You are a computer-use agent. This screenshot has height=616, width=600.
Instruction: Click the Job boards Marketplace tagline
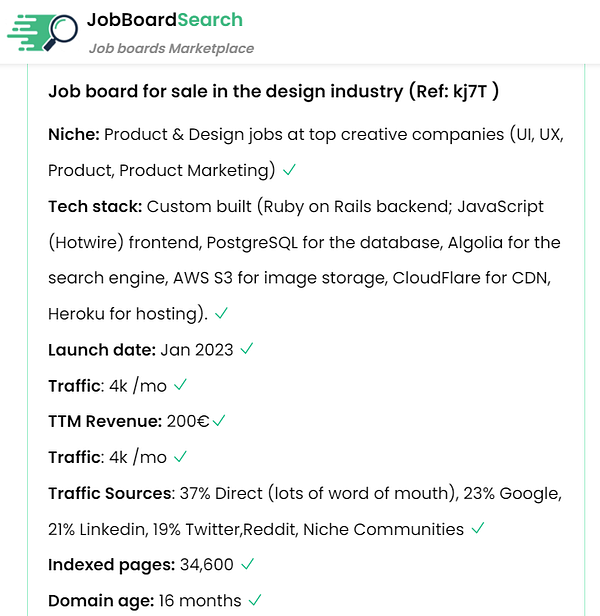(x=171, y=48)
